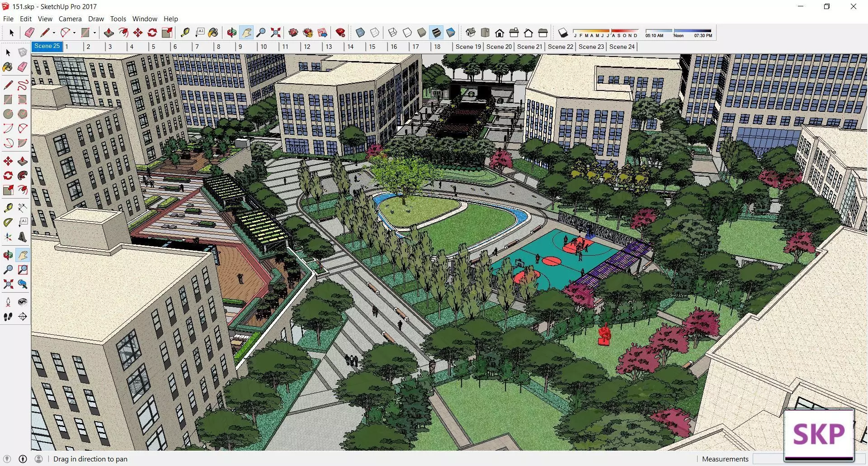Pick the Tape Measure tool in top toolbar
The width and height of the screenshot is (868, 466).
185,33
